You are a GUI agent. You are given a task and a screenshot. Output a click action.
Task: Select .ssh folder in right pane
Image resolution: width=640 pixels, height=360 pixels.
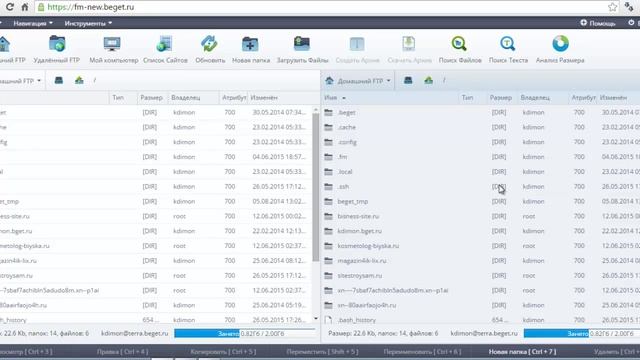coord(343,187)
